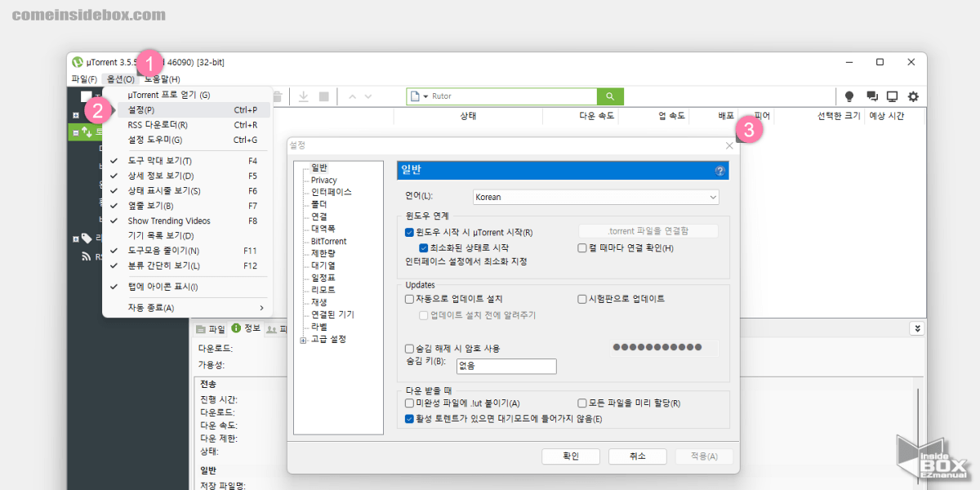
Task: Toggle 상세 정보 보기(D) menu item
Action: click(x=187, y=176)
